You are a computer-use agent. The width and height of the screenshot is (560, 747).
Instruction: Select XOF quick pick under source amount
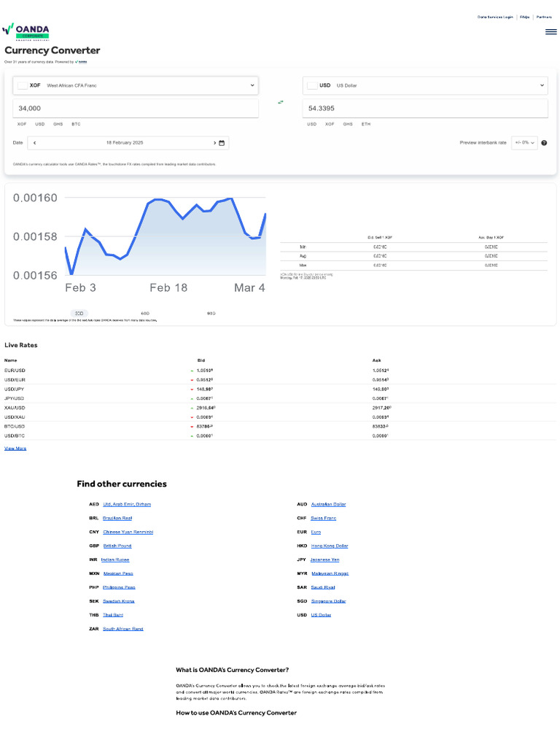pyautogui.click(x=22, y=124)
